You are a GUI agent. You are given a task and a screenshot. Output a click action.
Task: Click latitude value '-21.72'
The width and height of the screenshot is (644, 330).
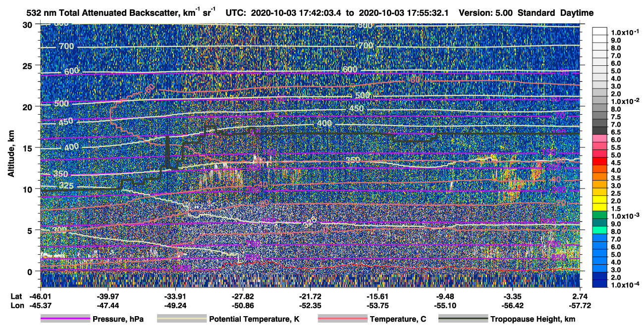tap(310, 296)
